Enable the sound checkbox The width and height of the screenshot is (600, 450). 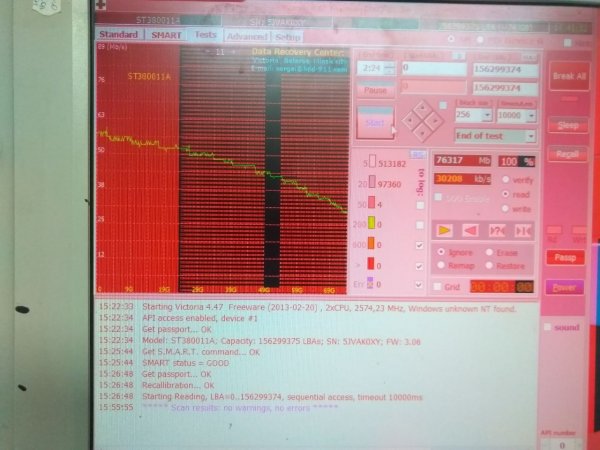coord(547,327)
